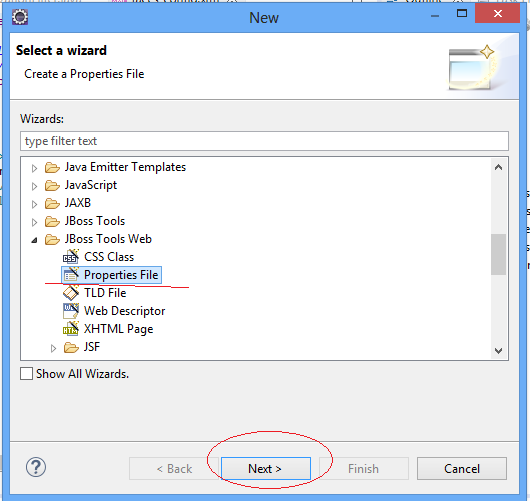Select the XHTML Page wizard icon
Screen dimensions: 530x501
click(71, 329)
